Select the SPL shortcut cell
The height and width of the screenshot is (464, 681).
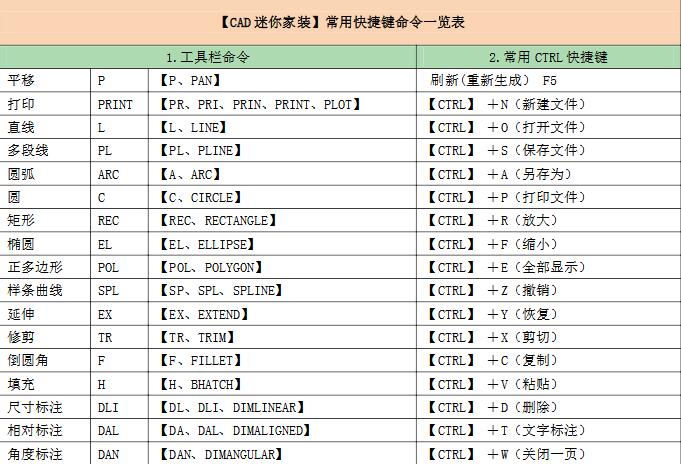click(119, 290)
